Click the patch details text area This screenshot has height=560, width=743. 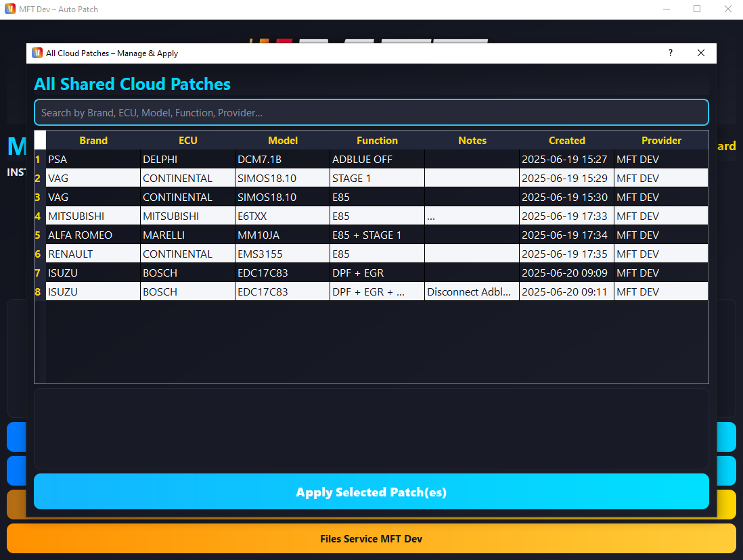click(x=371, y=429)
